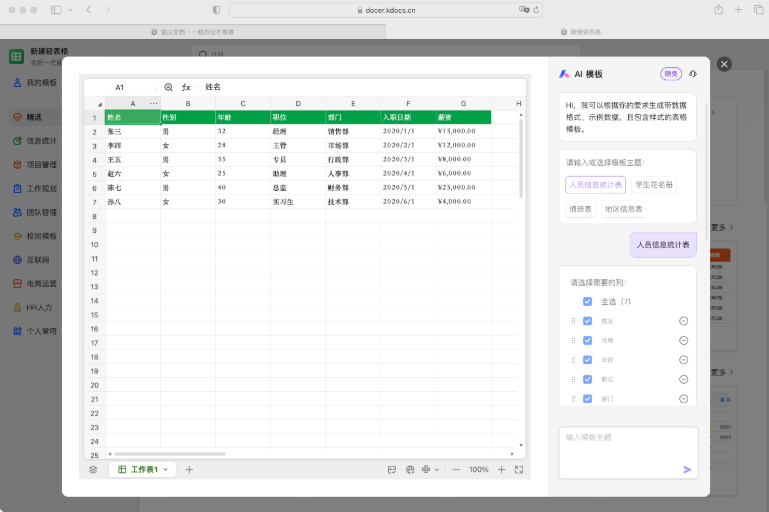
Task: Uncheck the 年龄 column checkbox
Action: [587, 360]
